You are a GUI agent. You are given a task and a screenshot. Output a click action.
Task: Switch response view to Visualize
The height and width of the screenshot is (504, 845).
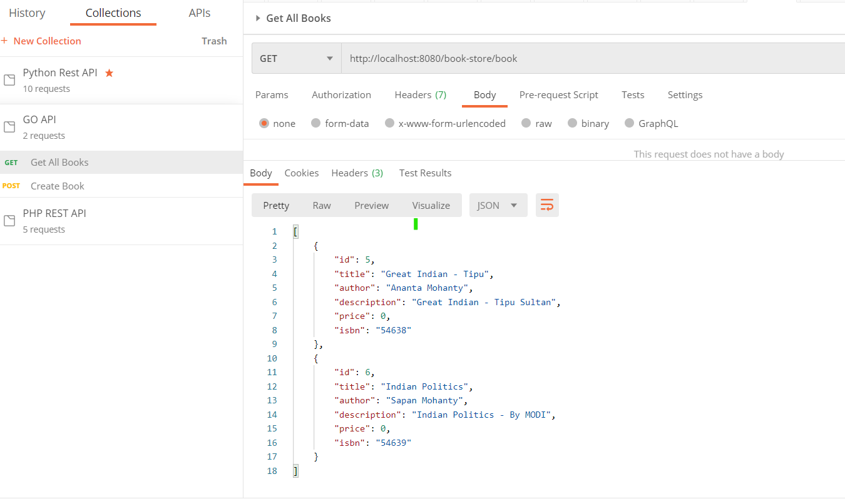(x=431, y=205)
